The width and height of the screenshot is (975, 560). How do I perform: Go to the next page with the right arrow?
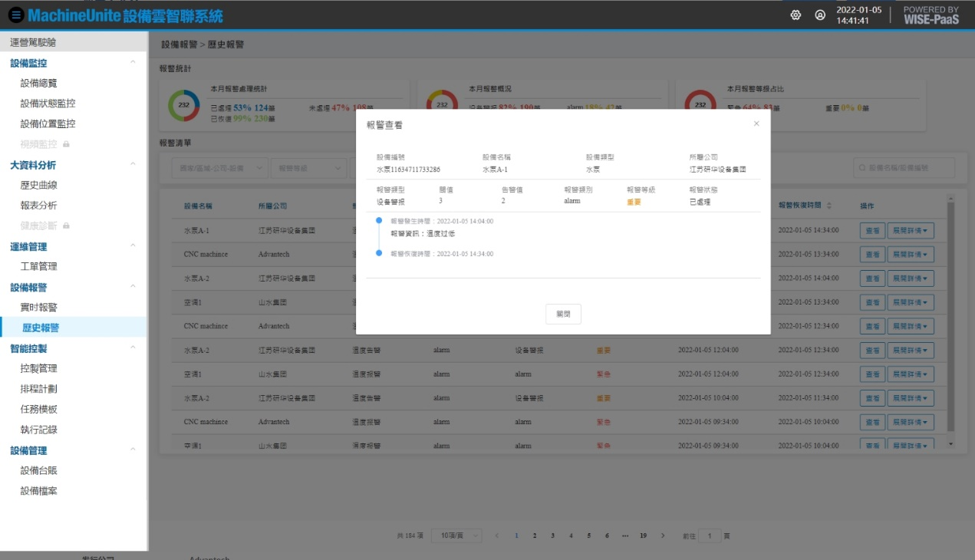click(x=663, y=535)
